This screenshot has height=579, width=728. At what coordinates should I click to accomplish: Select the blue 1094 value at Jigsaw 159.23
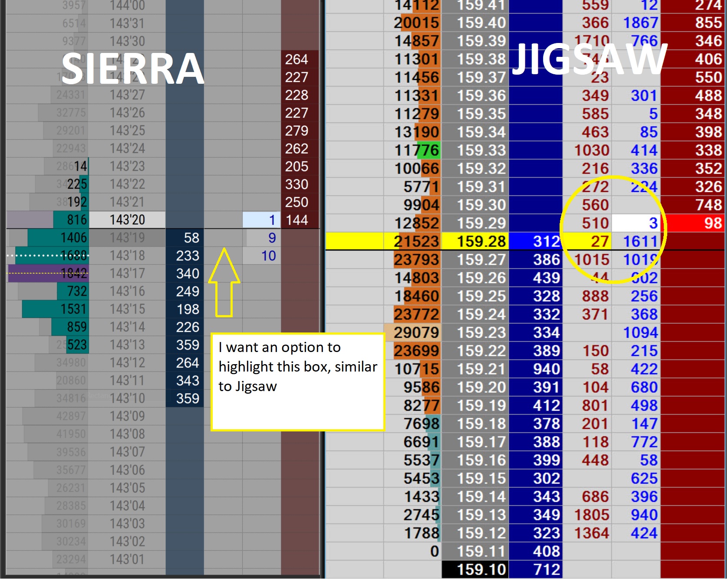(x=636, y=332)
